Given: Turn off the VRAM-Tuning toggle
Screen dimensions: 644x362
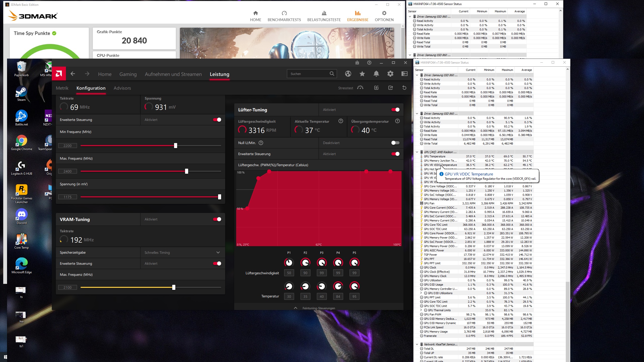Looking at the screenshot, I should (217, 219).
